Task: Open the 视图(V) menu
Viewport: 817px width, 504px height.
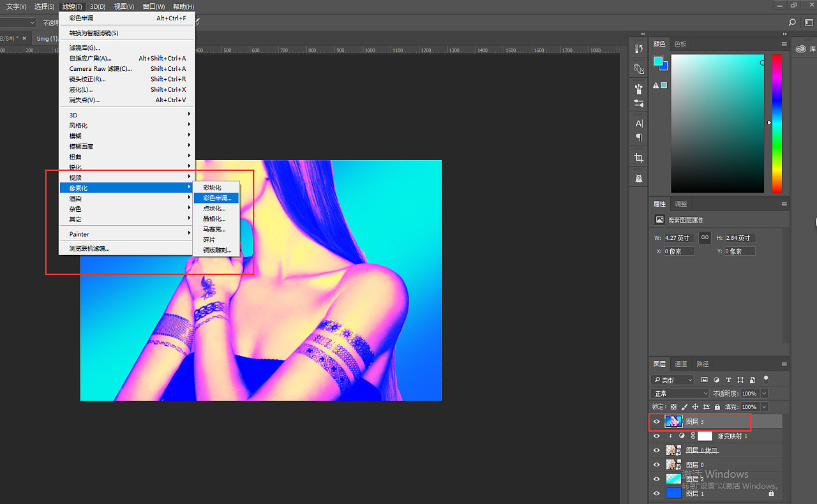Action: click(x=124, y=6)
